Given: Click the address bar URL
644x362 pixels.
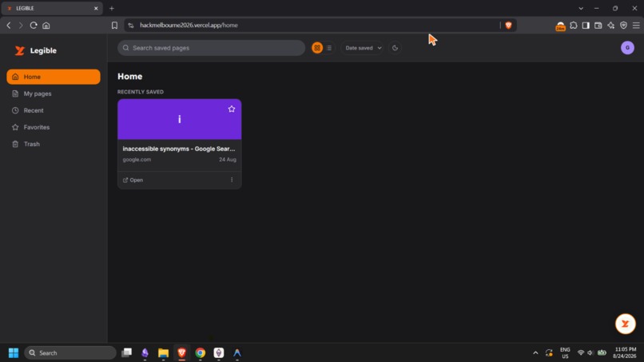Looking at the screenshot, I should pos(189,25).
